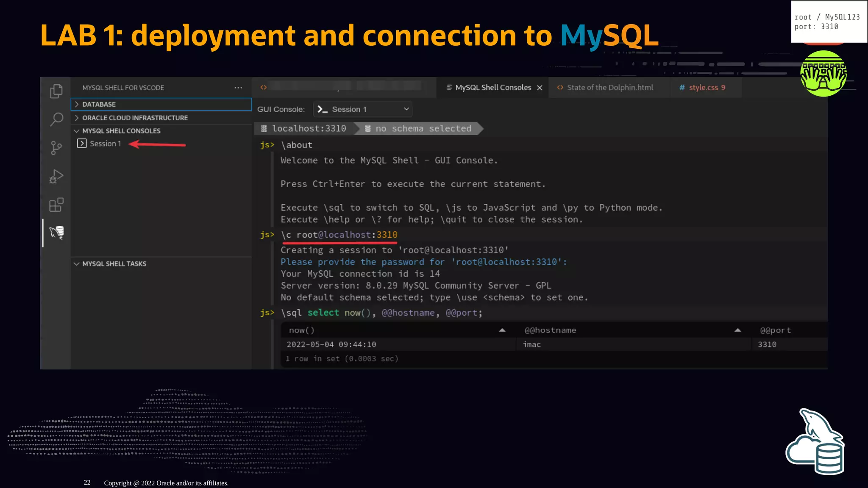Image resolution: width=868 pixels, height=488 pixels.
Task: Sort by @@hostname column arrow
Action: coord(737,330)
